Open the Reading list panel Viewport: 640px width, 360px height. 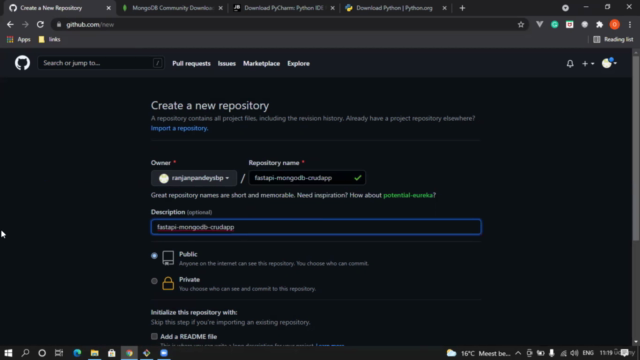(613, 40)
